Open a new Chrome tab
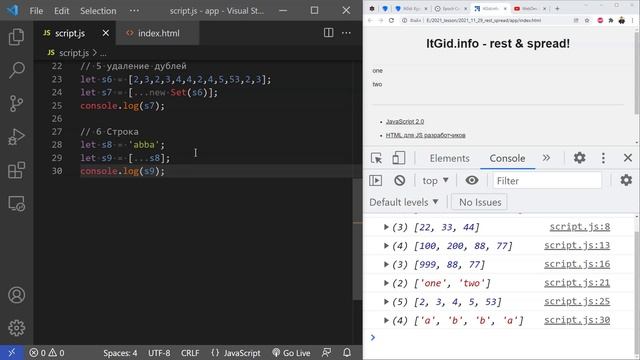Screen dimensions: 640x360 coord(557,8)
